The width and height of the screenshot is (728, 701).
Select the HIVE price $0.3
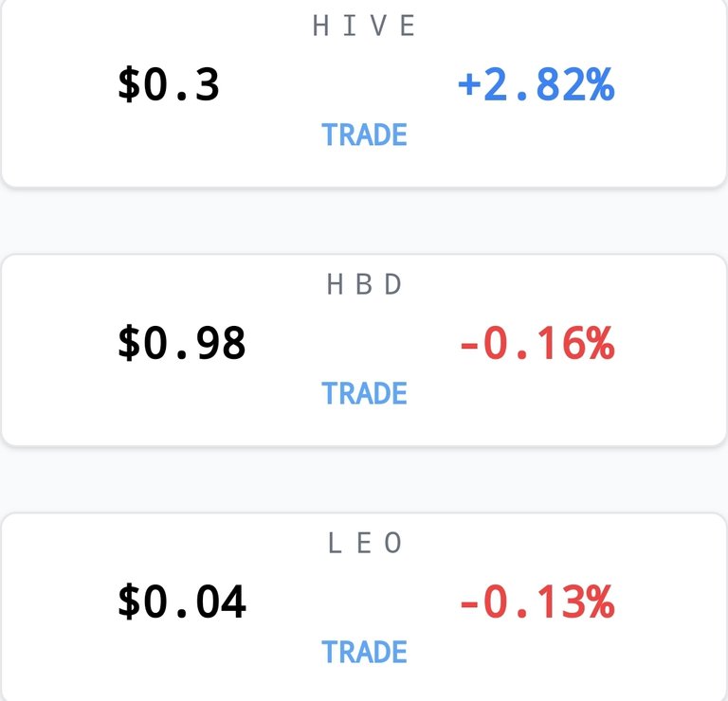point(169,84)
